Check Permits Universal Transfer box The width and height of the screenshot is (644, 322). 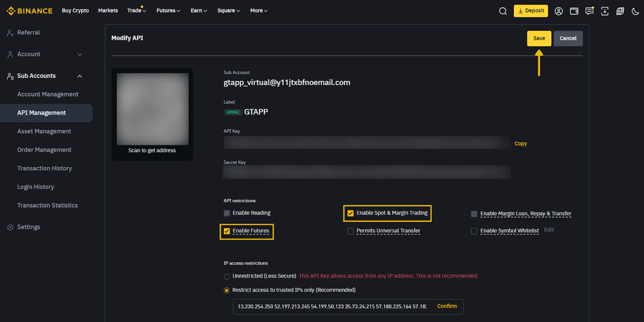(351, 231)
